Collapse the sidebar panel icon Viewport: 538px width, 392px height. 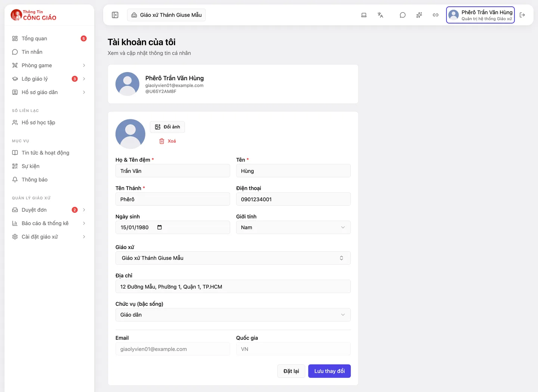tap(115, 15)
